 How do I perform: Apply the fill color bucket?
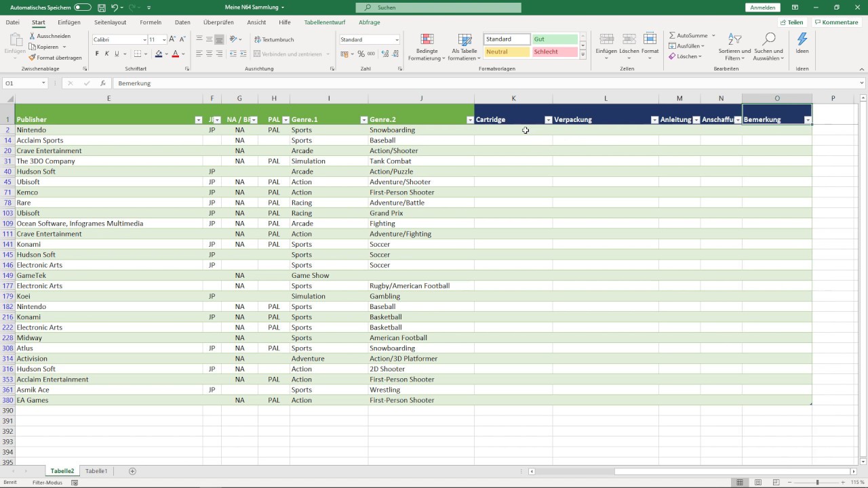(159, 54)
